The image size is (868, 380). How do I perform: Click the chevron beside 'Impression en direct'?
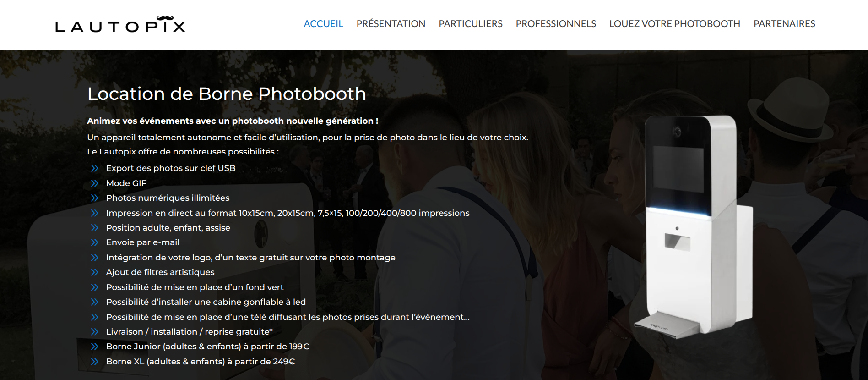click(95, 213)
